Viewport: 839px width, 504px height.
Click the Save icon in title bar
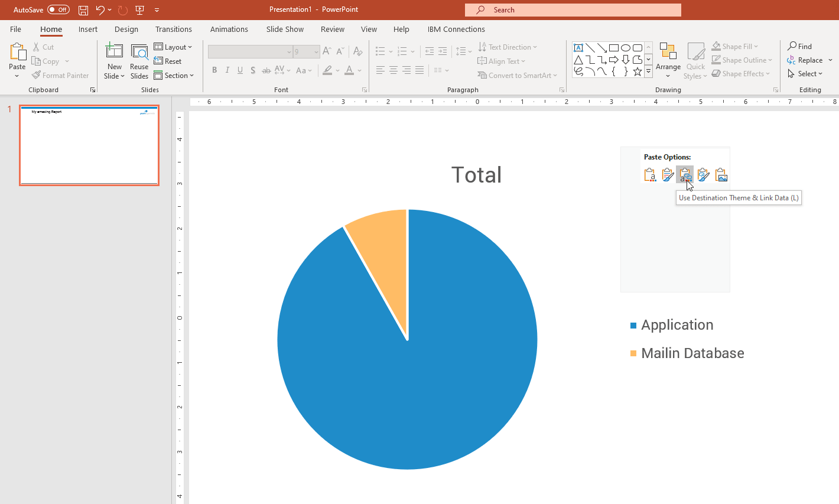click(83, 10)
